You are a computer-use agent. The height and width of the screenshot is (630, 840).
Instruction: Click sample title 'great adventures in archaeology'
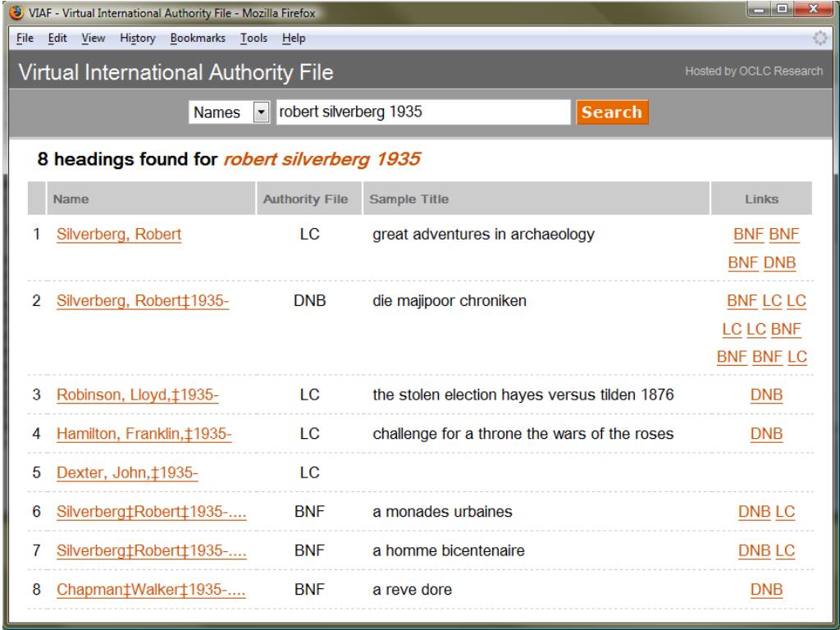[x=484, y=235]
